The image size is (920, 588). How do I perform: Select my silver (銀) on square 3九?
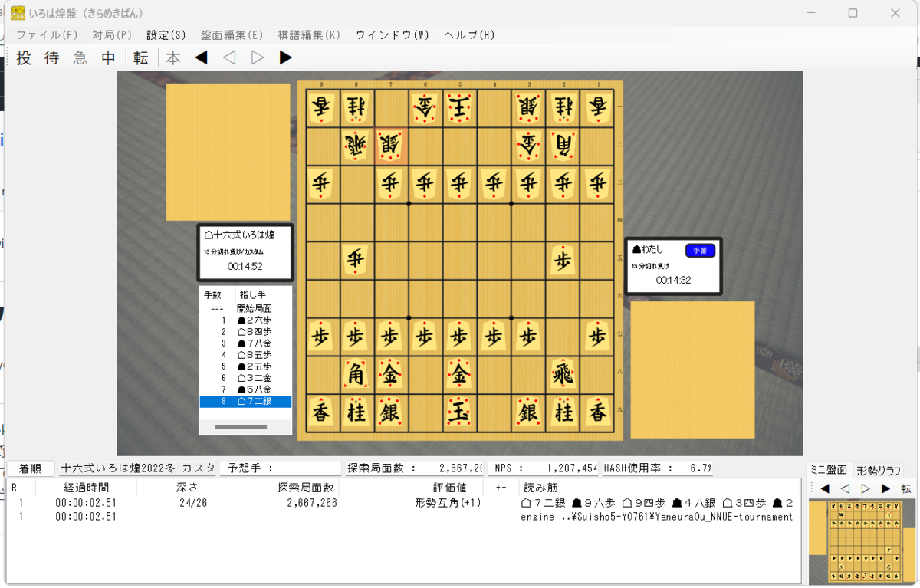529,412
